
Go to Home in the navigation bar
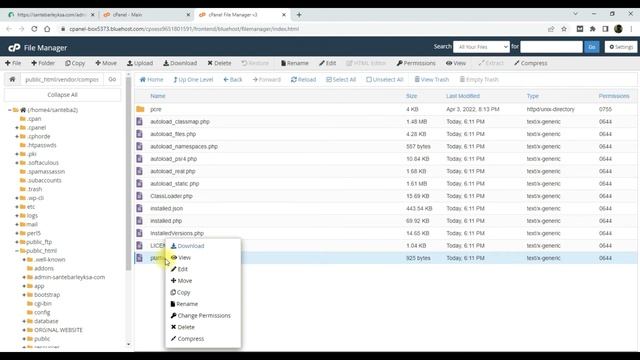(151, 80)
